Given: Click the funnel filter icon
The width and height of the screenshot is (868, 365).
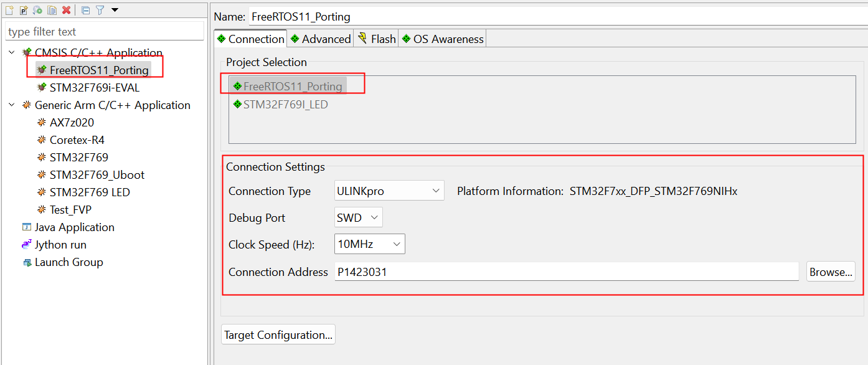Looking at the screenshot, I should click(x=100, y=10).
